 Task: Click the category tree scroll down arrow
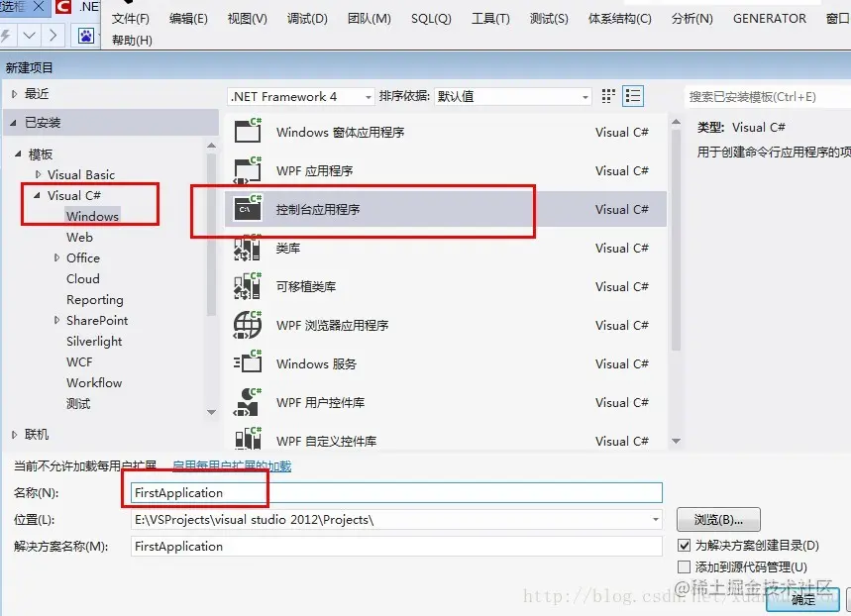tap(212, 412)
